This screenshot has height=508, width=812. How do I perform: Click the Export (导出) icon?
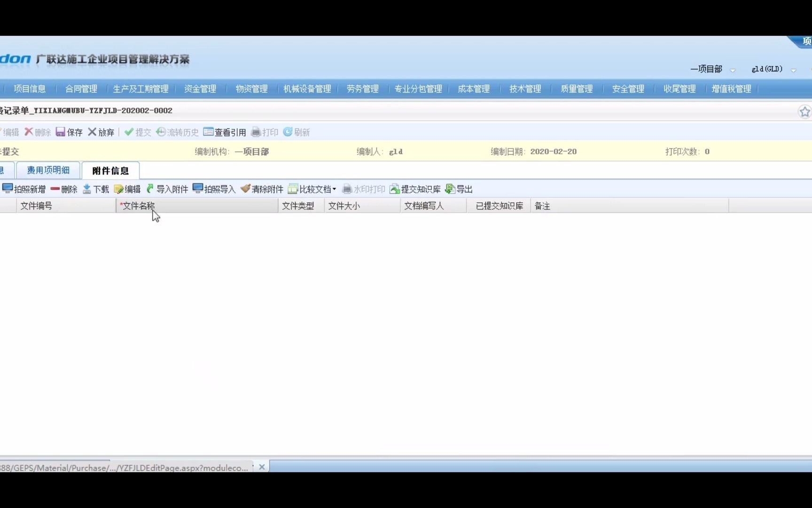point(450,189)
